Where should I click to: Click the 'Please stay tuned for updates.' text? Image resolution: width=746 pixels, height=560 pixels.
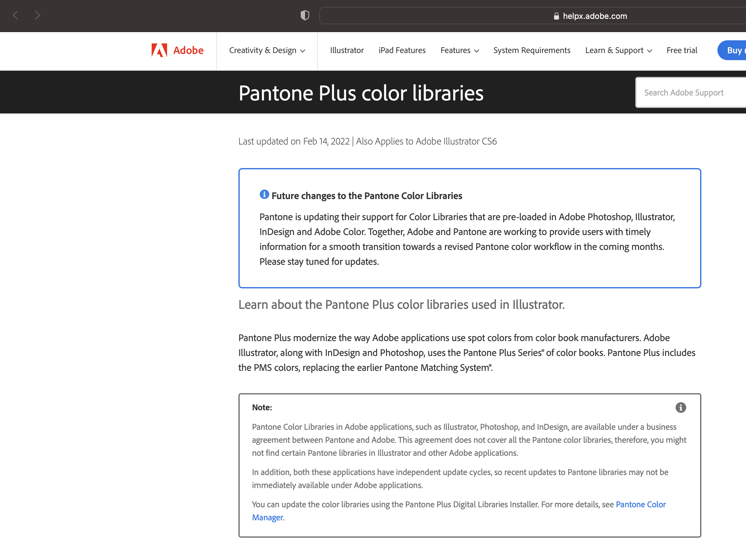[x=319, y=261]
